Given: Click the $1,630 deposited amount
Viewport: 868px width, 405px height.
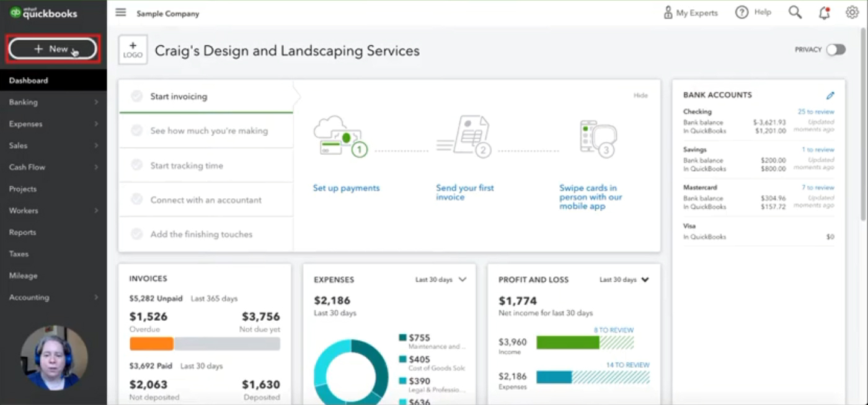Looking at the screenshot, I should tap(261, 385).
